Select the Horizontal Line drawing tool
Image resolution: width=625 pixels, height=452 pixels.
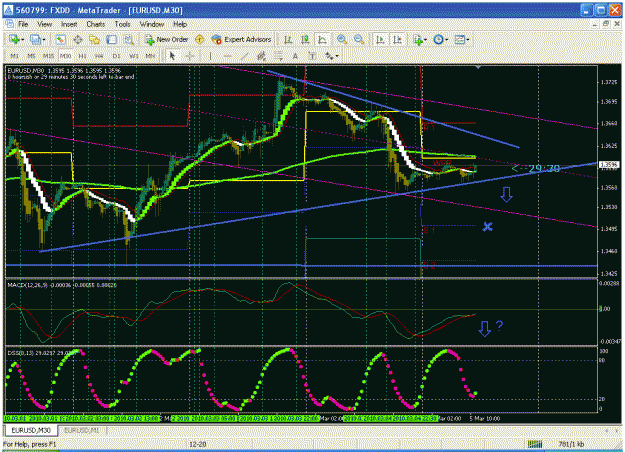point(227,56)
